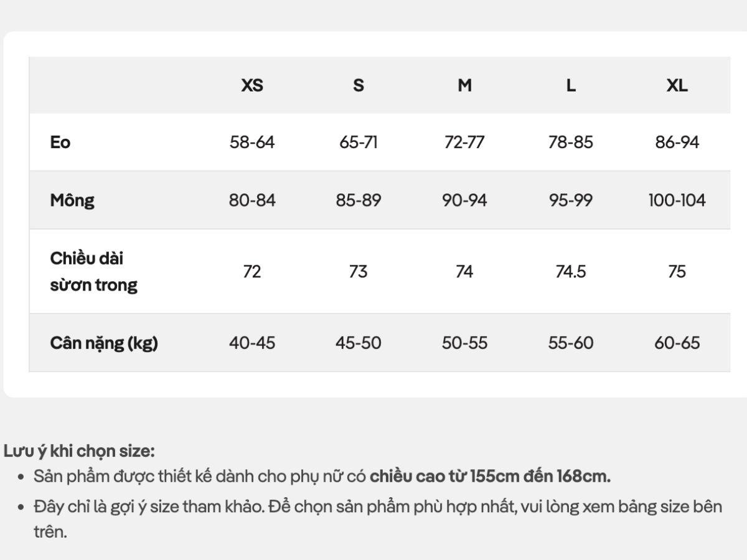Click the Lưu ý khi chọn size heading
This screenshot has height=560, width=747.
point(79,450)
